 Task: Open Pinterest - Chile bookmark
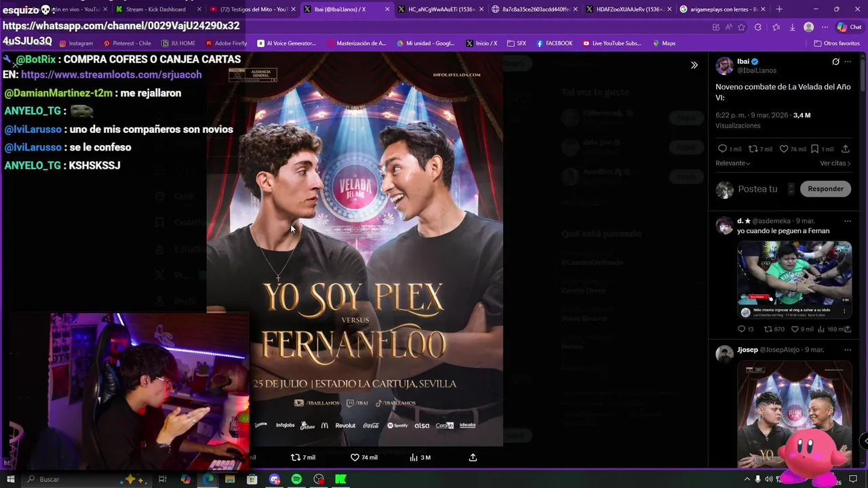pyautogui.click(x=127, y=43)
